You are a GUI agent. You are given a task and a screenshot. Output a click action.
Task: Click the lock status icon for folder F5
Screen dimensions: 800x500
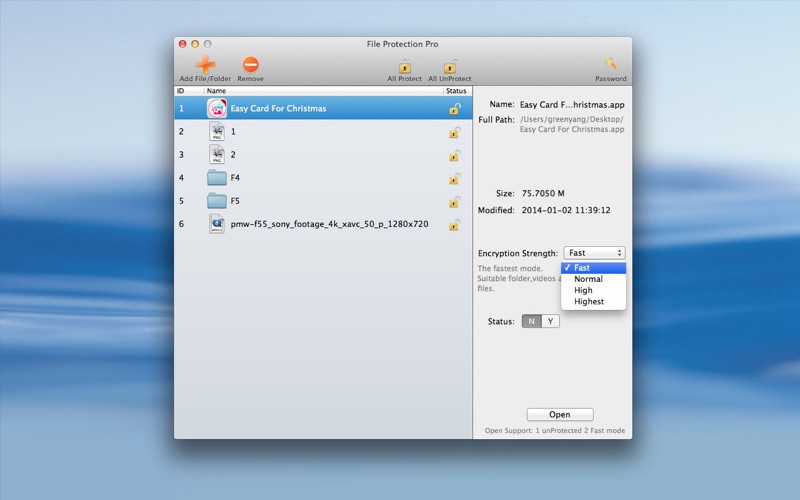pos(455,201)
